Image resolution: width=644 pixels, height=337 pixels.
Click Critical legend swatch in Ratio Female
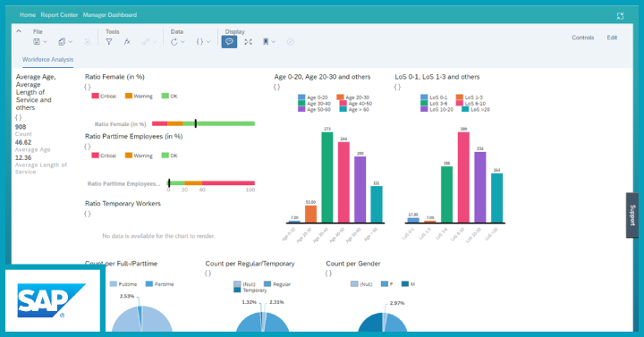[x=96, y=96]
